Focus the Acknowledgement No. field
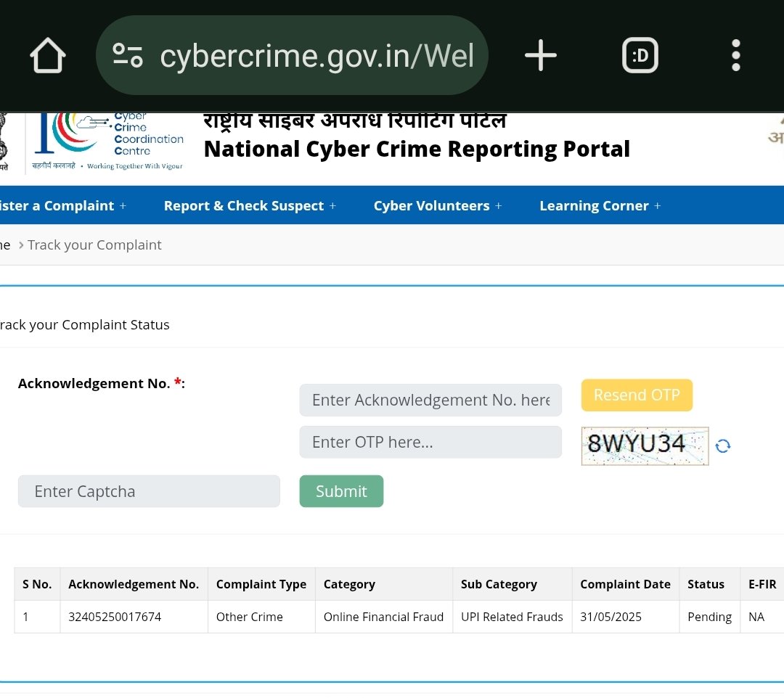The height and width of the screenshot is (698, 784). tap(430, 401)
